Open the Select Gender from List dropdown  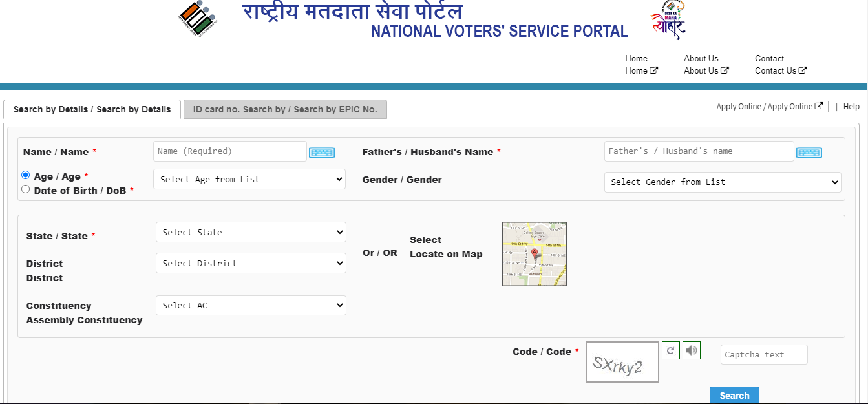[x=722, y=182]
